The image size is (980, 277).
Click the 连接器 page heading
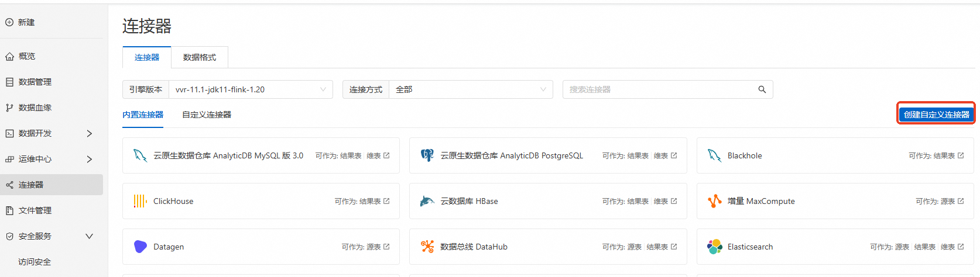click(147, 26)
